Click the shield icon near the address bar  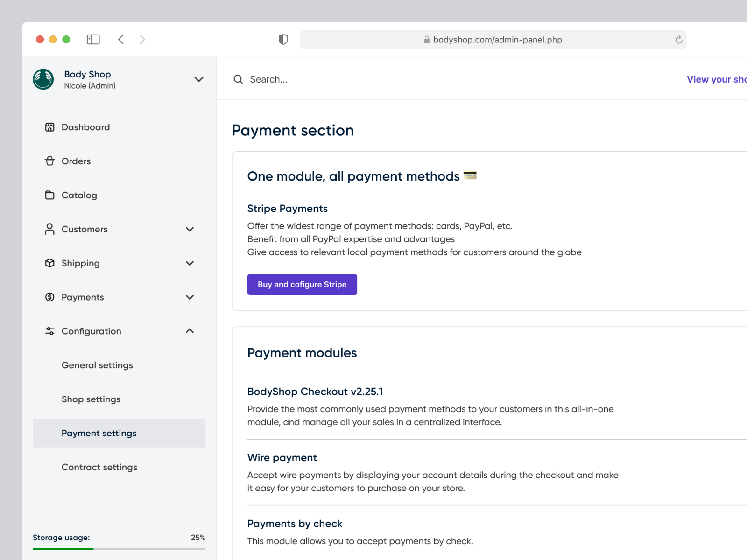(283, 40)
